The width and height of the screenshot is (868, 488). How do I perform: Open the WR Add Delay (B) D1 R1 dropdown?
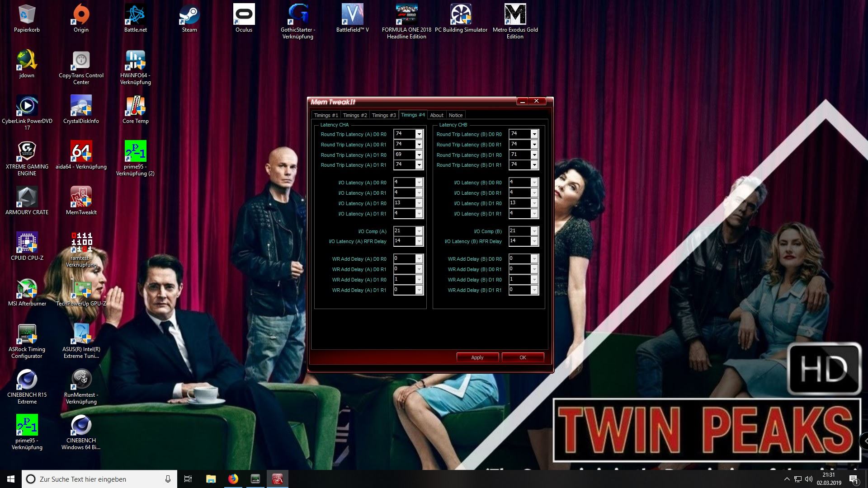click(x=534, y=290)
